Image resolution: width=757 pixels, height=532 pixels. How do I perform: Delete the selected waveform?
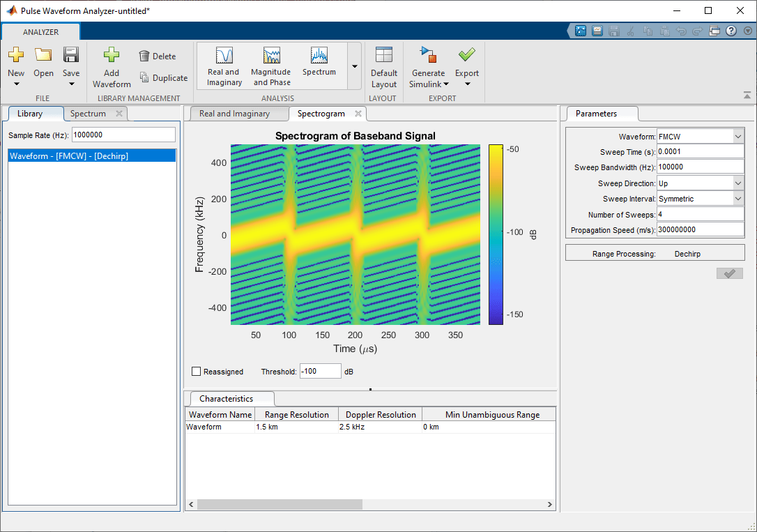[157, 56]
